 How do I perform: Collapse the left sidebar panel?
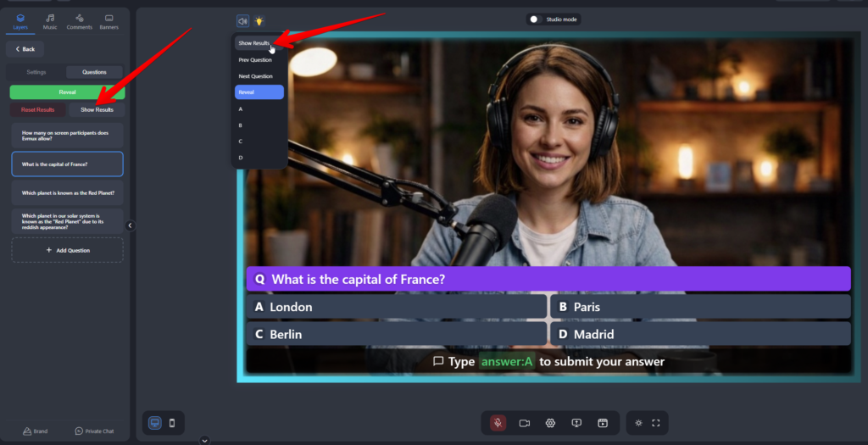click(x=130, y=225)
